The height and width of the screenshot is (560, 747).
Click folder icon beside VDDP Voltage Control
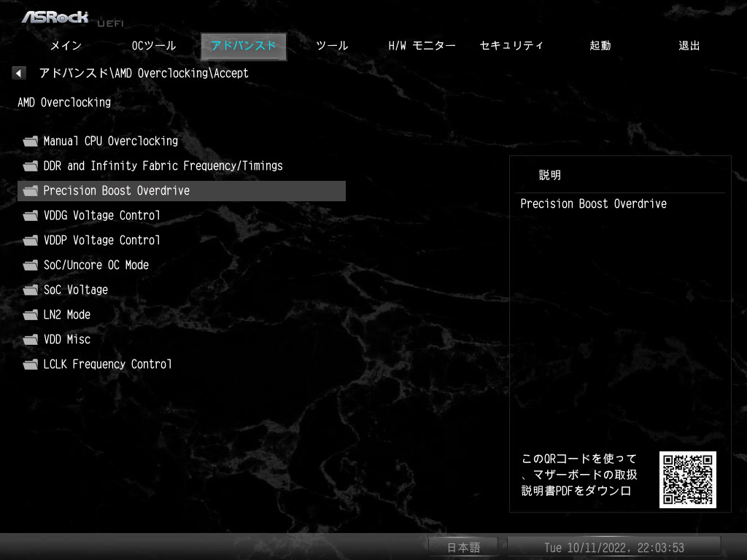tap(31, 241)
